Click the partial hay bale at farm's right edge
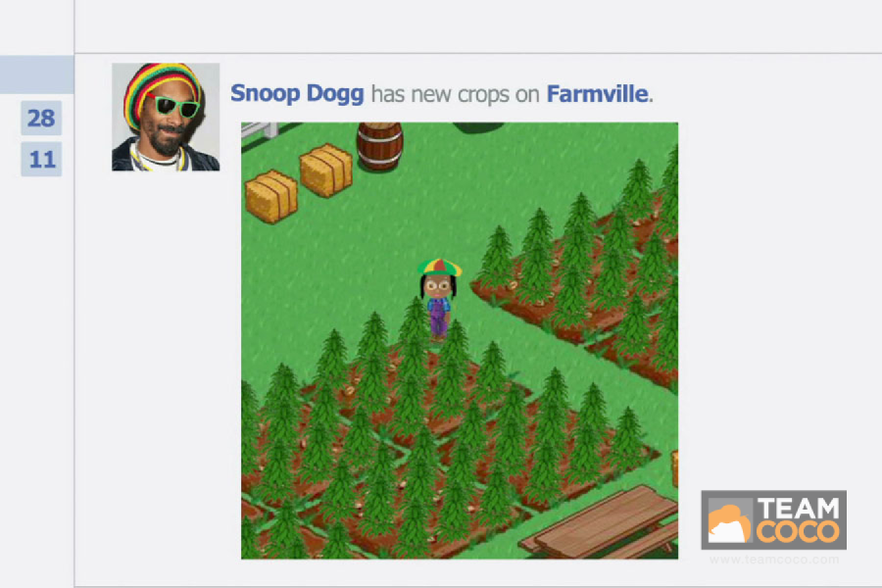The height and width of the screenshot is (588, 882). 674,468
